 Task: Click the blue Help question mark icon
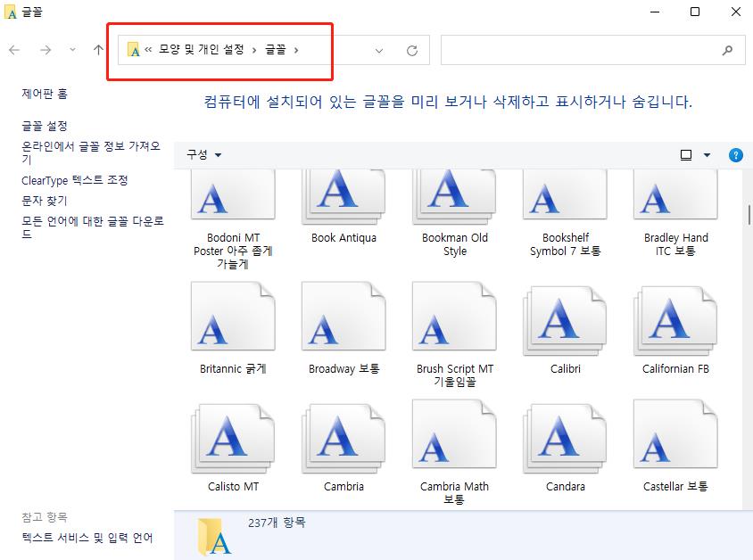(734, 154)
